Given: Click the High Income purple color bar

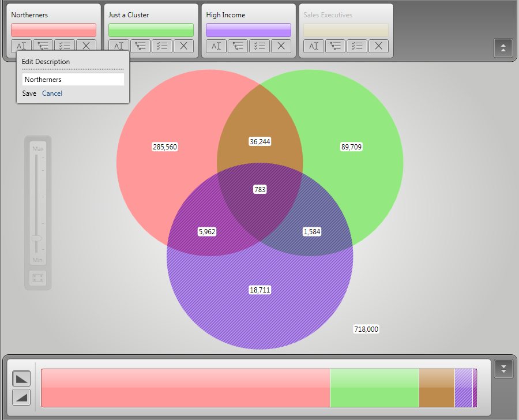Looking at the screenshot, I should [x=249, y=30].
